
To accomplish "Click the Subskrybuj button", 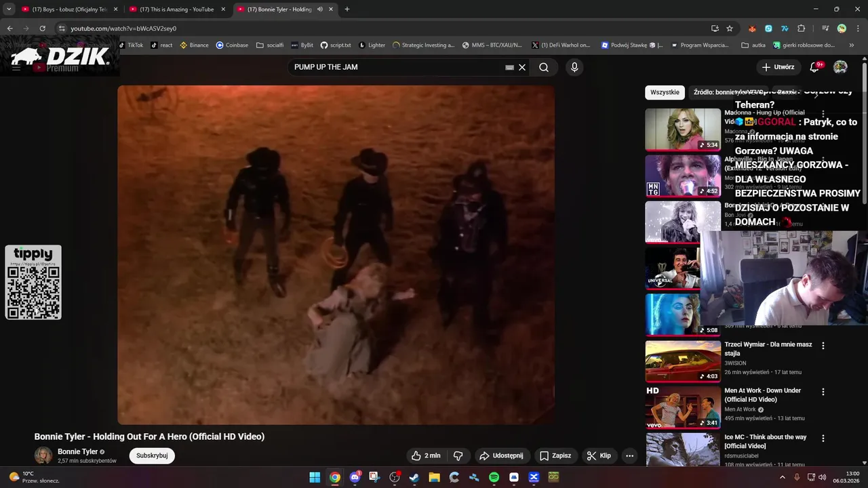I will [x=152, y=455].
